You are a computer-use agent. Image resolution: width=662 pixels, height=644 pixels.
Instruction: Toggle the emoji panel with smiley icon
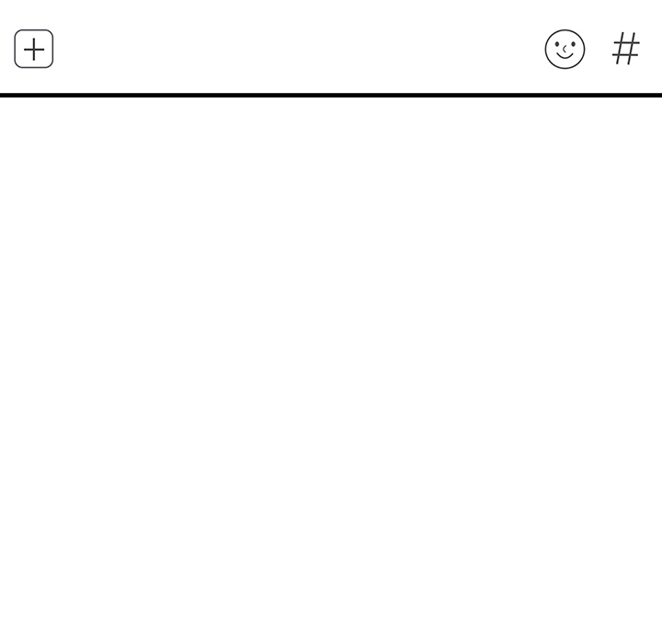(565, 49)
